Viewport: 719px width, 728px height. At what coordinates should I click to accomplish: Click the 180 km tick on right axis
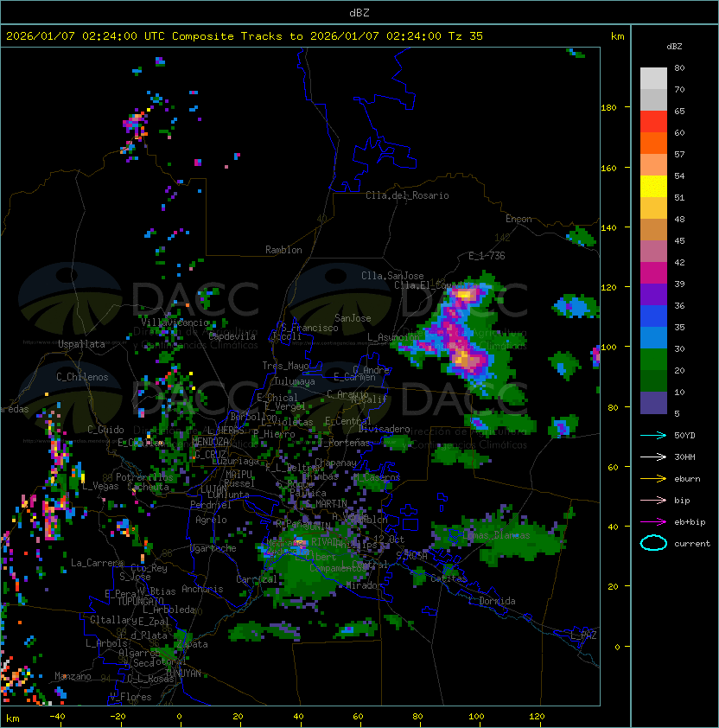(608, 108)
